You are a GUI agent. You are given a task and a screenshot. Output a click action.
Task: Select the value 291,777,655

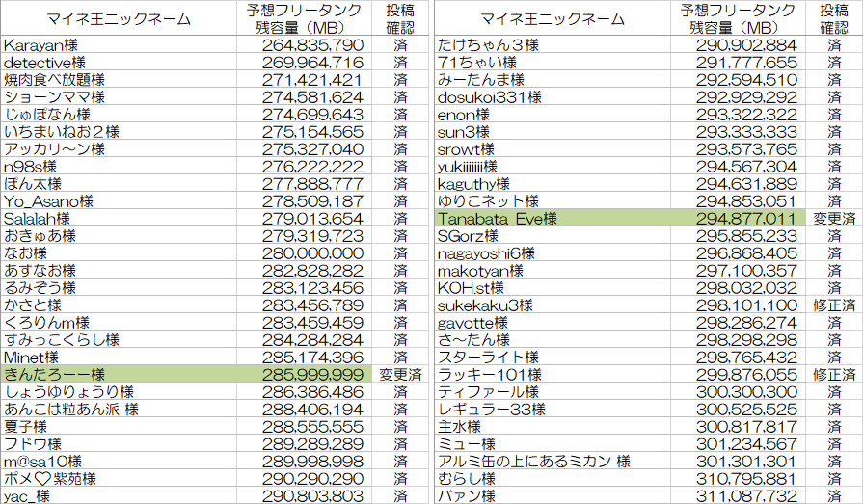pos(746,63)
